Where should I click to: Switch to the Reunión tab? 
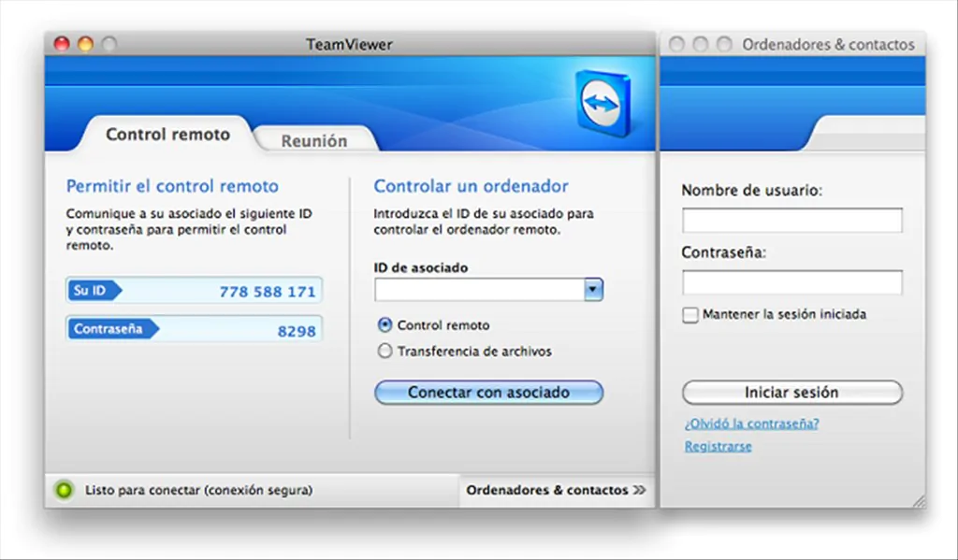pyautogui.click(x=314, y=140)
